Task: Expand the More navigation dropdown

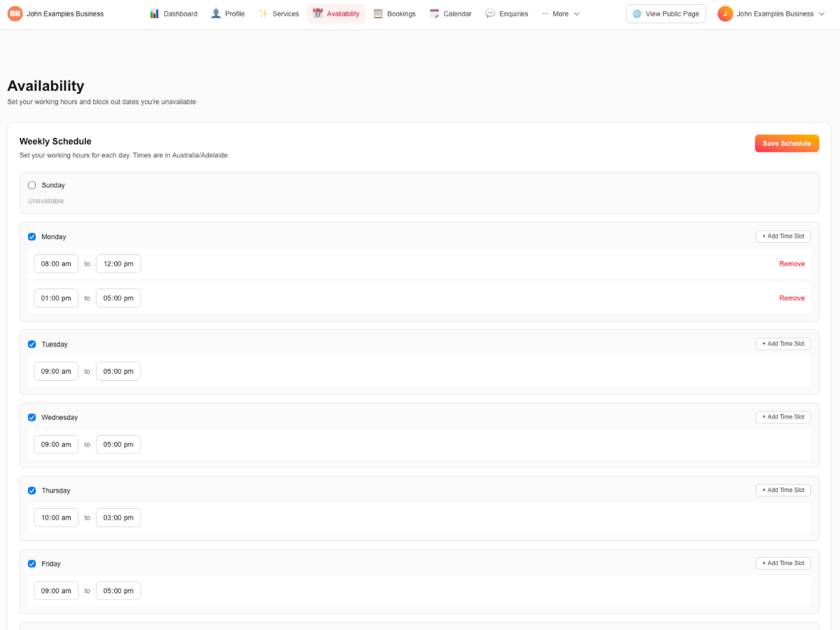Action: pyautogui.click(x=561, y=13)
